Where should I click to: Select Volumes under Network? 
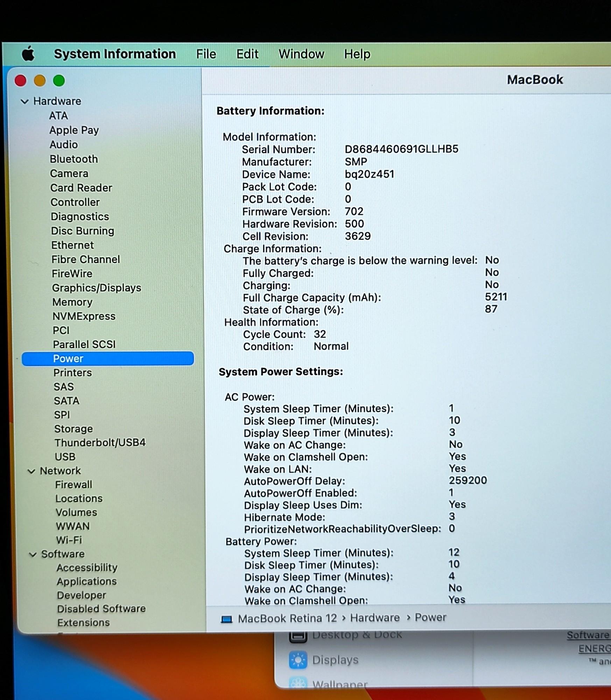[x=76, y=512]
